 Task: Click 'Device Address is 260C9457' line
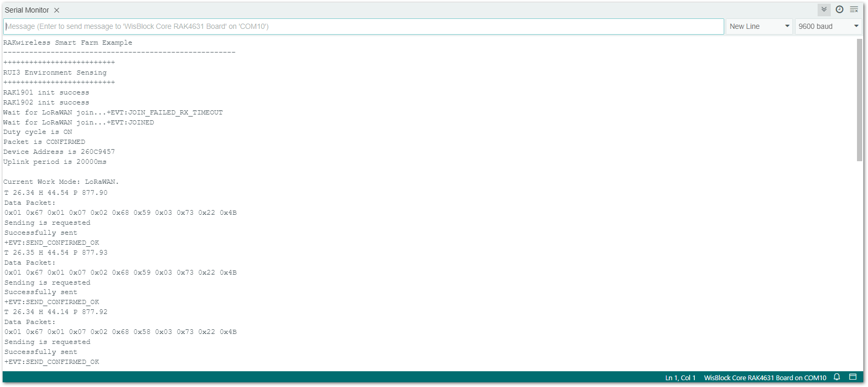(59, 152)
